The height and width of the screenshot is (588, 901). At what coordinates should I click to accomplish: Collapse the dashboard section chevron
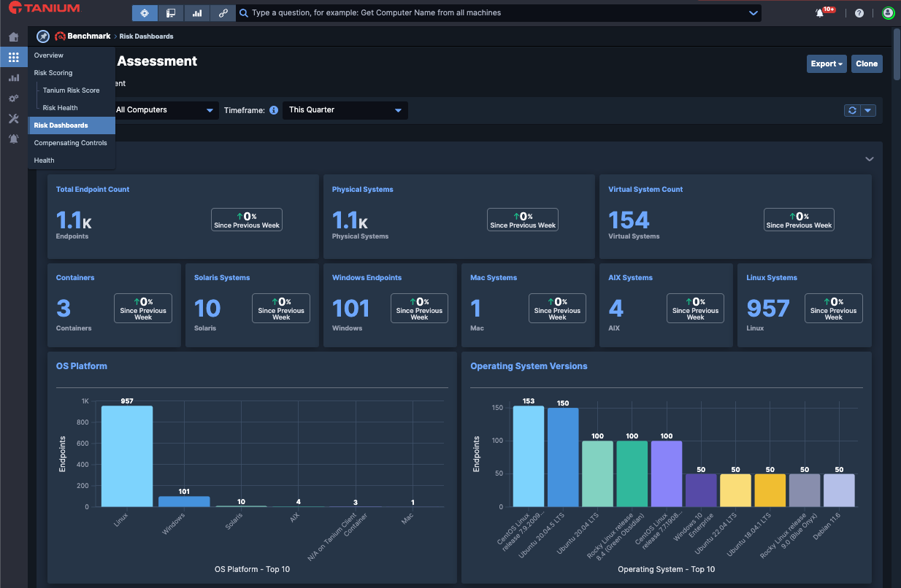(x=870, y=159)
